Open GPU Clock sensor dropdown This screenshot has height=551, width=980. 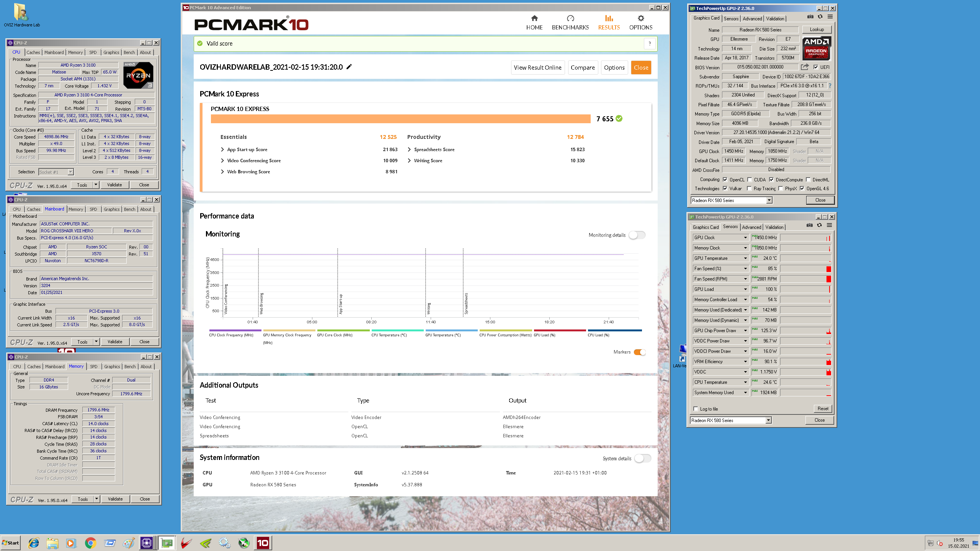(745, 238)
